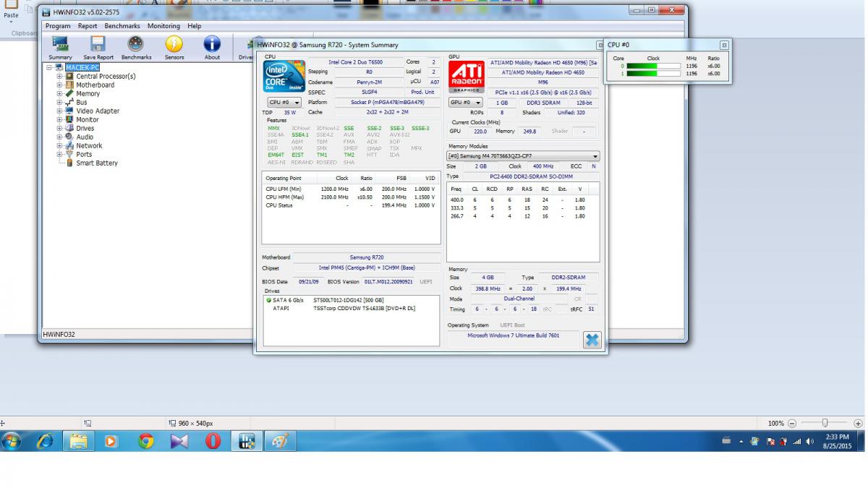
Task: Expand the Motherboard node
Action: (x=60, y=85)
